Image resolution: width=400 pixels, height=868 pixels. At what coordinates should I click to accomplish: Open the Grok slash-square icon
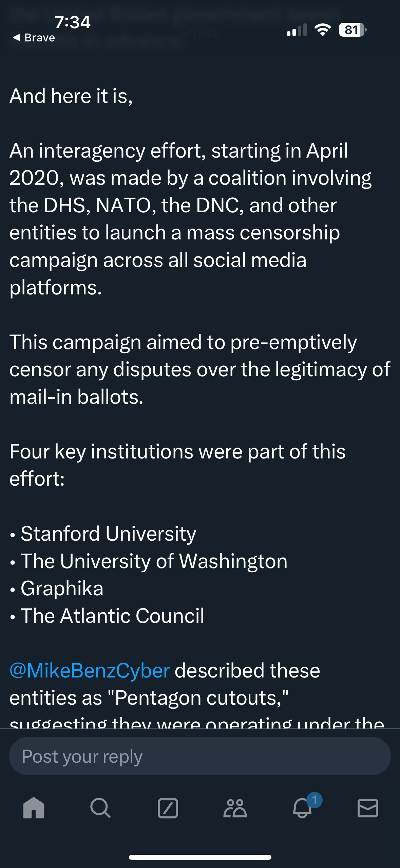tap(168, 808)
